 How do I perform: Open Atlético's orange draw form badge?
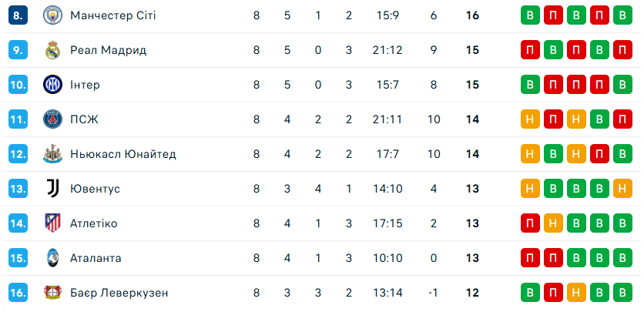click(x=552, y=223)
